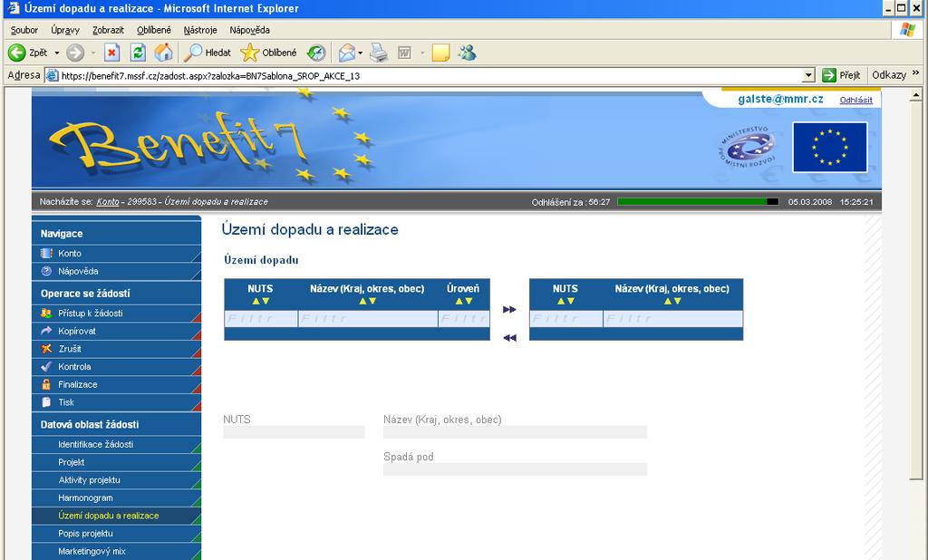The width and height of the screenshot is (928, 560).
Task: Sort left table NUTS column descending
Action: pyautogui.click(x=266, y=302)
